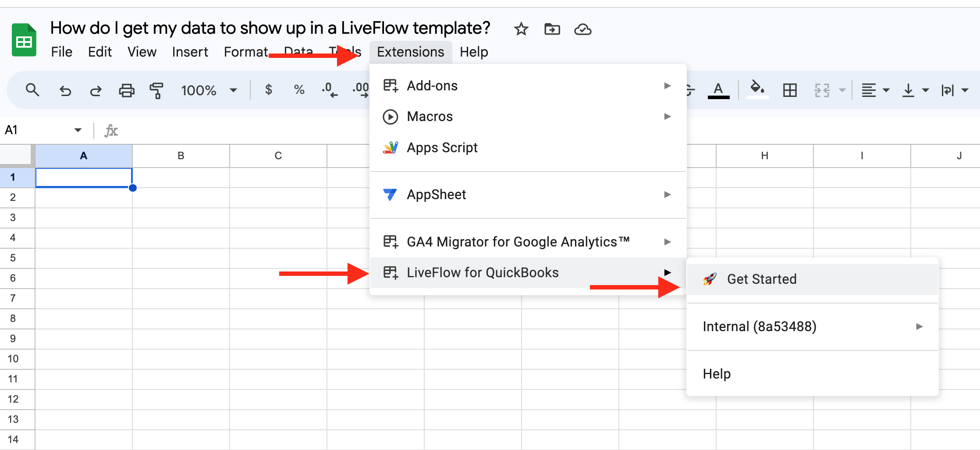Click the select-all corner box
This screenshot has width=980, height=450.
(17, 156)
